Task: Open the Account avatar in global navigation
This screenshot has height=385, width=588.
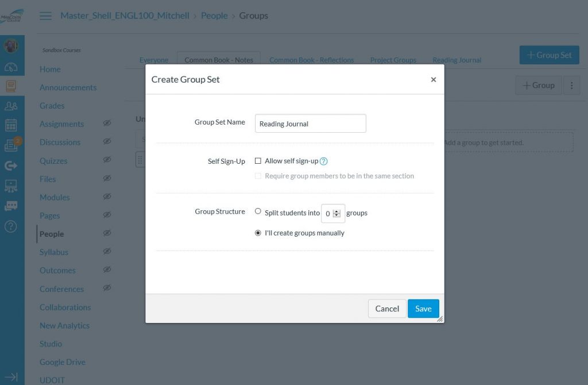Action: point(11,46)
